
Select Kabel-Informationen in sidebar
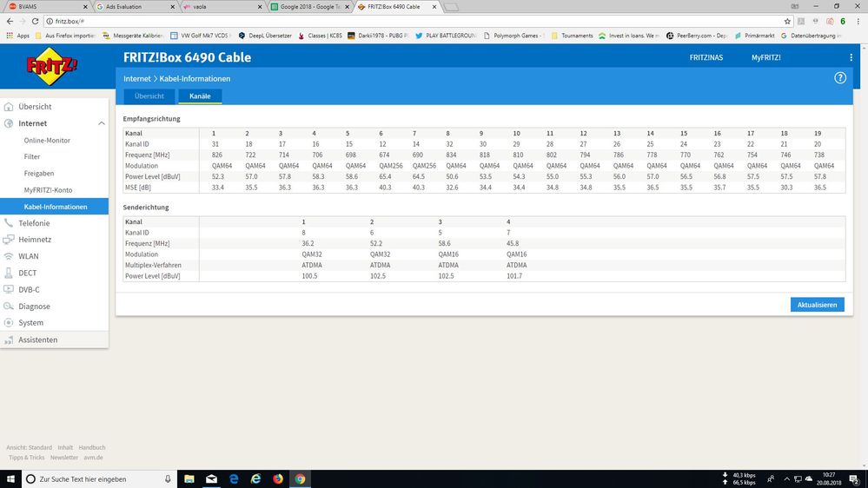click(x=54, y=207)
